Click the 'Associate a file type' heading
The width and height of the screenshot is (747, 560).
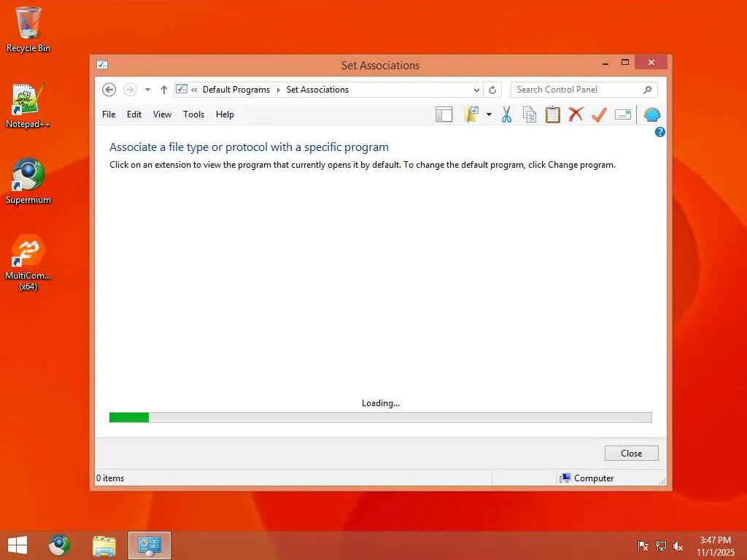[x=249, y=147]
